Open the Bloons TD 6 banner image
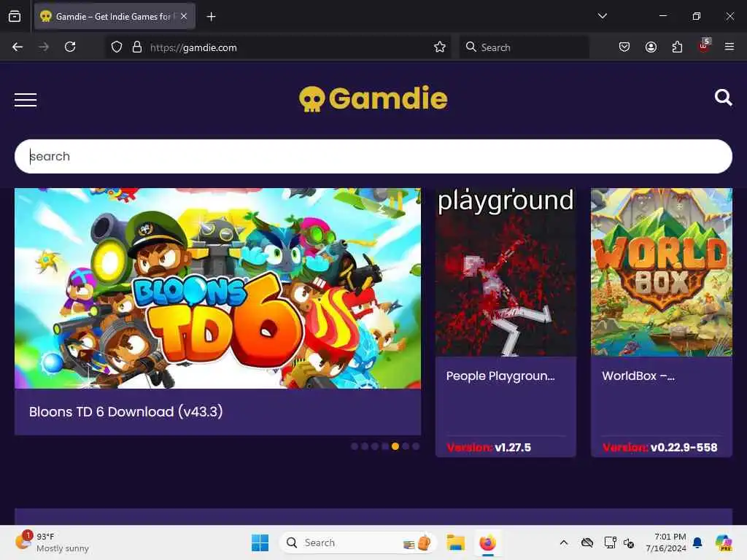Screen dimensions: 747x560 pos(217,288)
